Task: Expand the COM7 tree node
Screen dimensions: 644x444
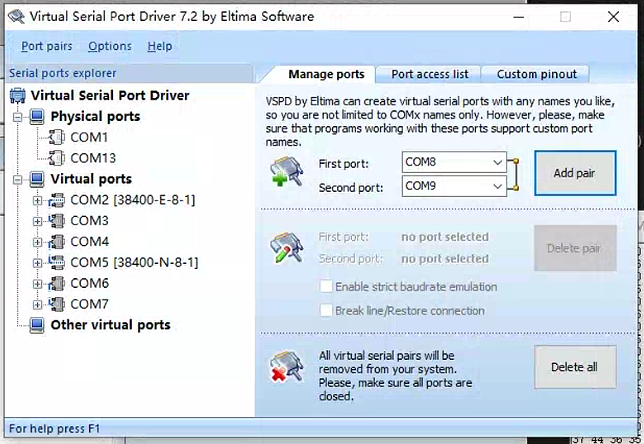Action: click(x=37, y=305)
